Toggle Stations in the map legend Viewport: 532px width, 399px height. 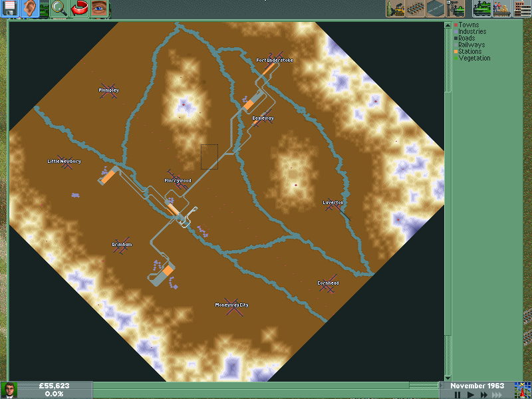coord(468,52)
